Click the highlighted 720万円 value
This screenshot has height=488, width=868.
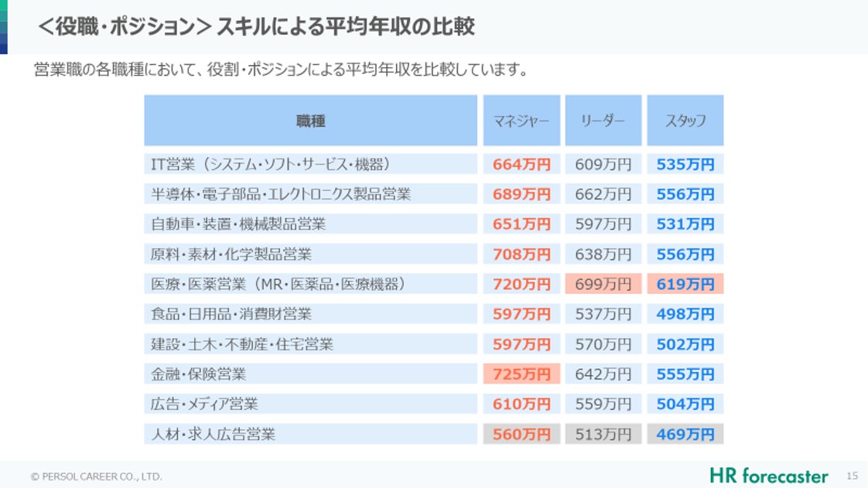point(521,284)
